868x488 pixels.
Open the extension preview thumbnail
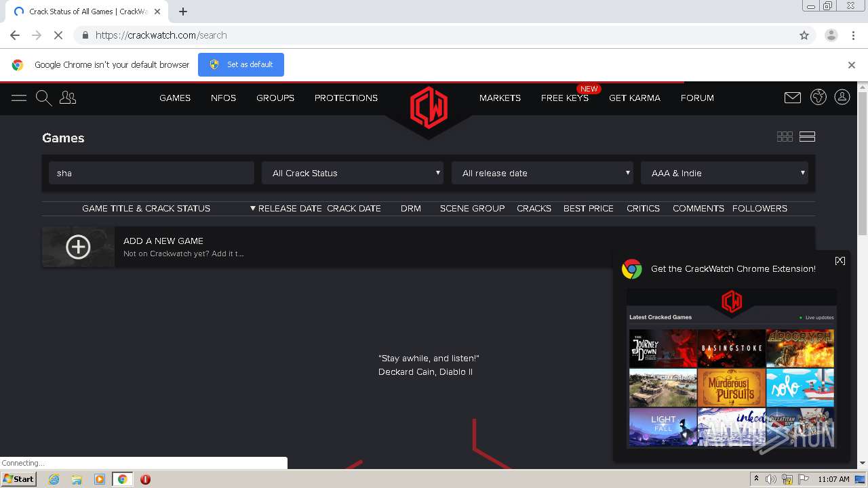point(732,368)
